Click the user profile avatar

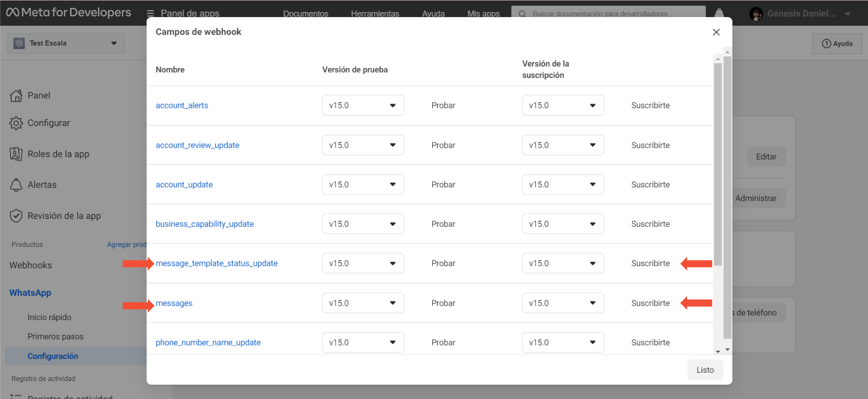click(x=756, y=14)
